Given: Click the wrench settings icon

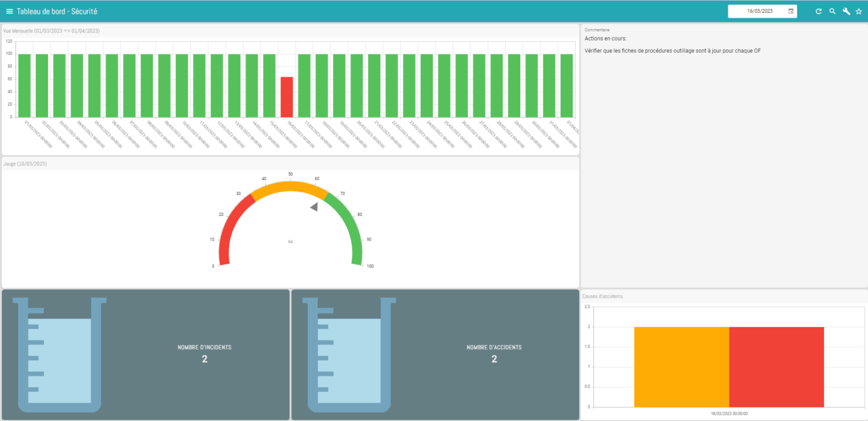Looking at the screenshot, I should point(846,10).
